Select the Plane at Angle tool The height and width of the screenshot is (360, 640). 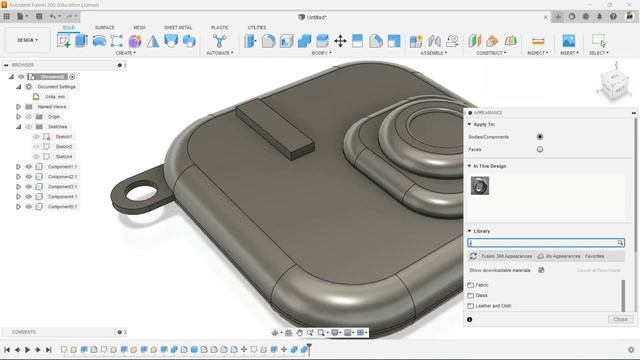click(492, 41)
